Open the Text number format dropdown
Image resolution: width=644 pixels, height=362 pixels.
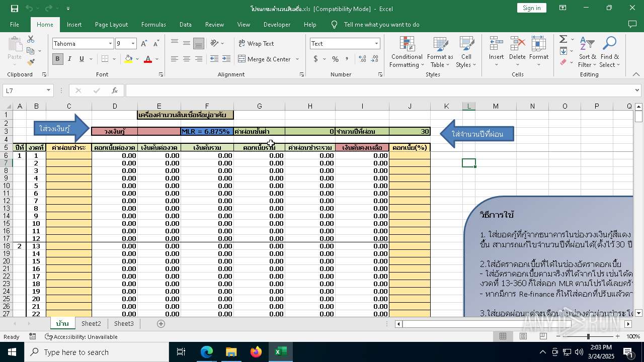(376, 44)
